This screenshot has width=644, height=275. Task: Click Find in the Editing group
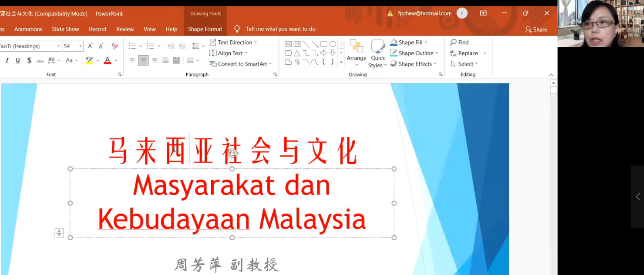point(459,42)
